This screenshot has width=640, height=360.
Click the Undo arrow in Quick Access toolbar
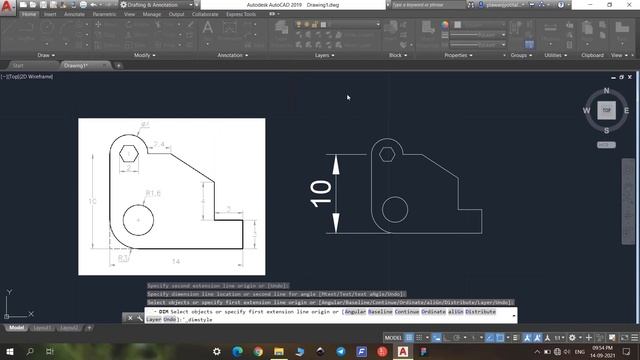click(x=93, y=5)
